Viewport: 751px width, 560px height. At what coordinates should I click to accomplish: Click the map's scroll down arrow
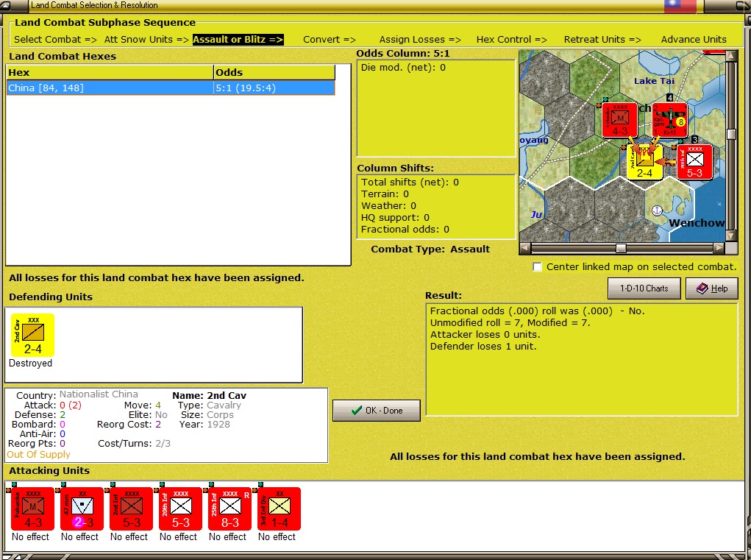tap(731, 235)
